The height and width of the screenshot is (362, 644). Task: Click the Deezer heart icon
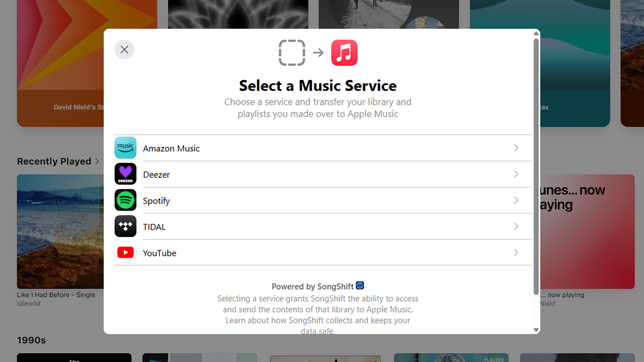[x=125, y=174]
